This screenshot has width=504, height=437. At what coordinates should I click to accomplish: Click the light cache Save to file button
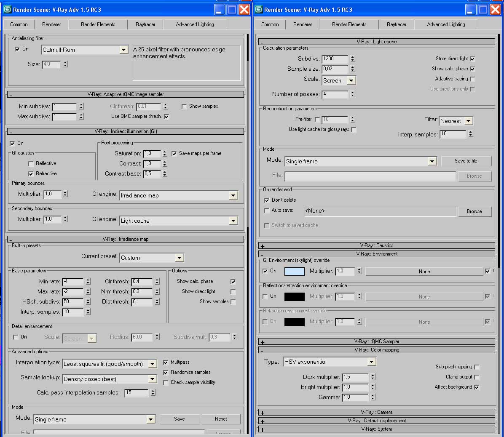466,161
